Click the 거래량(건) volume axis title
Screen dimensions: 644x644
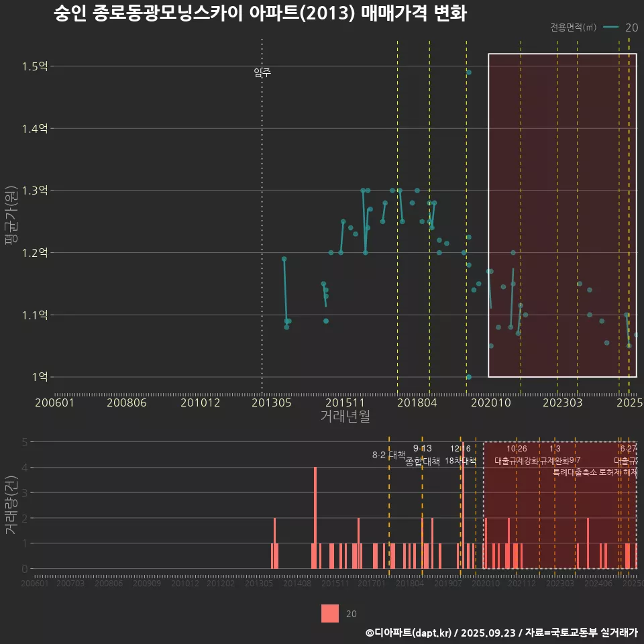(11, 505)
